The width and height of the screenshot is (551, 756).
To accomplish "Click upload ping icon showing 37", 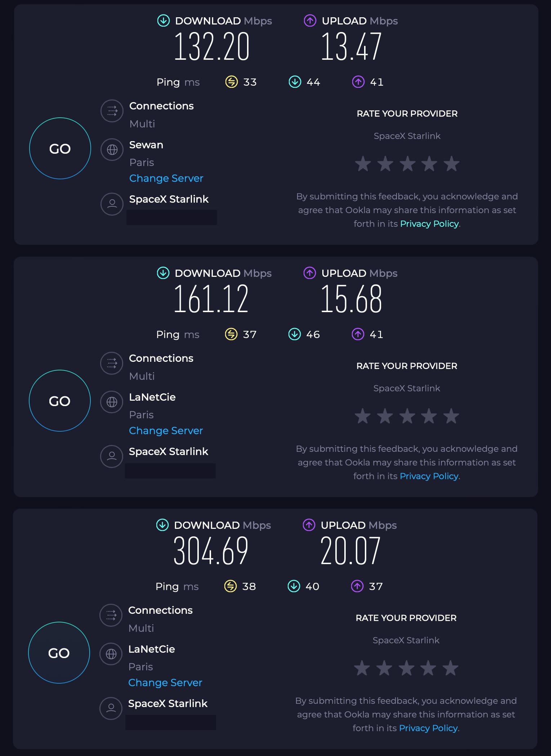I will click(357, 586).
